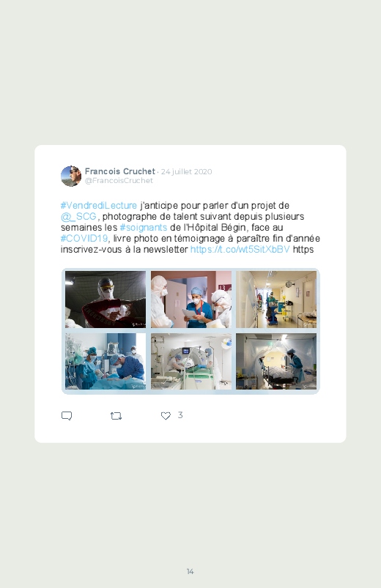Click the likes count of 3
The height and width of the screenshot is (588, 381).
pyautogui.click(x=180, y=415)
